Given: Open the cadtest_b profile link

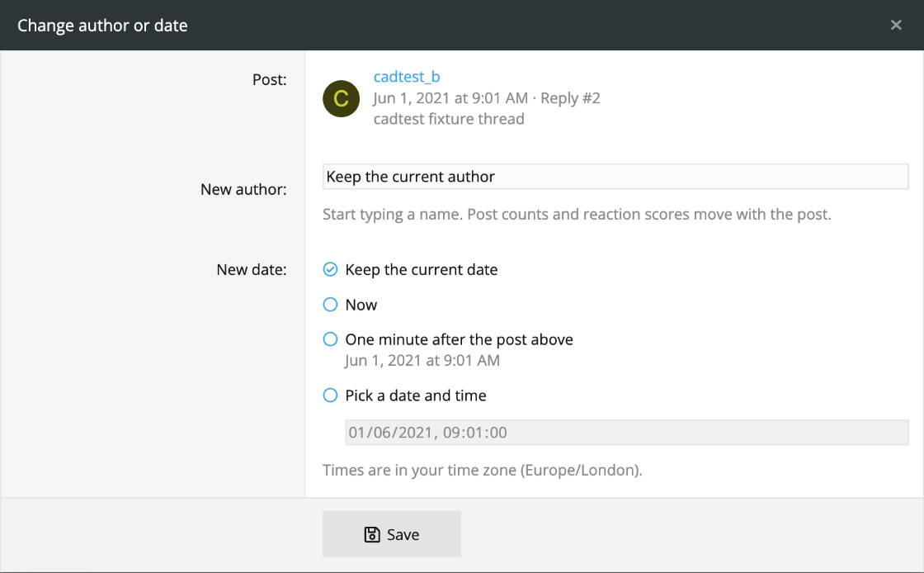Looking at the screenshot, I should coord(407,77).
